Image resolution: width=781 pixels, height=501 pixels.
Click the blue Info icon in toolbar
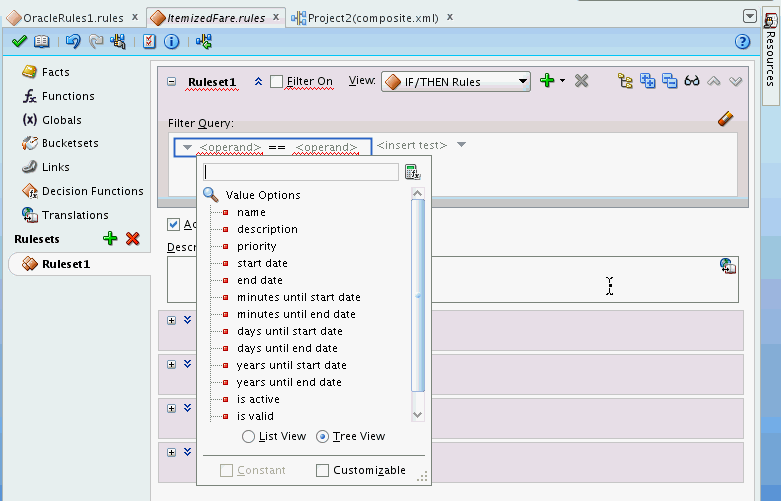click(x=171, y=41)
